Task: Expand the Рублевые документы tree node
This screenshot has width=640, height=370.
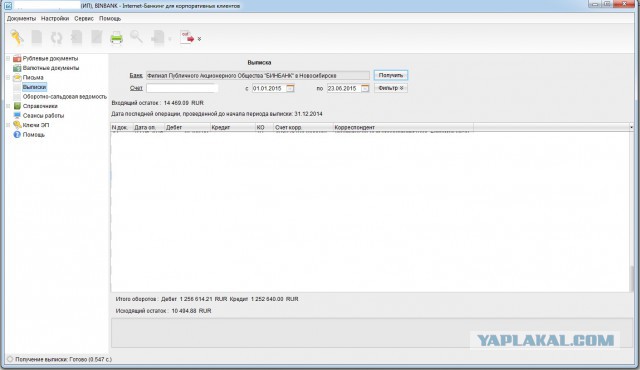Action: pyautogui.click(x=8, y=59)
